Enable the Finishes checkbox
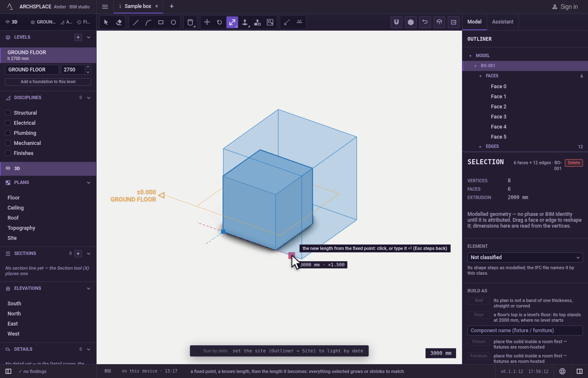 pyautogui.click(x=8, y=153)
